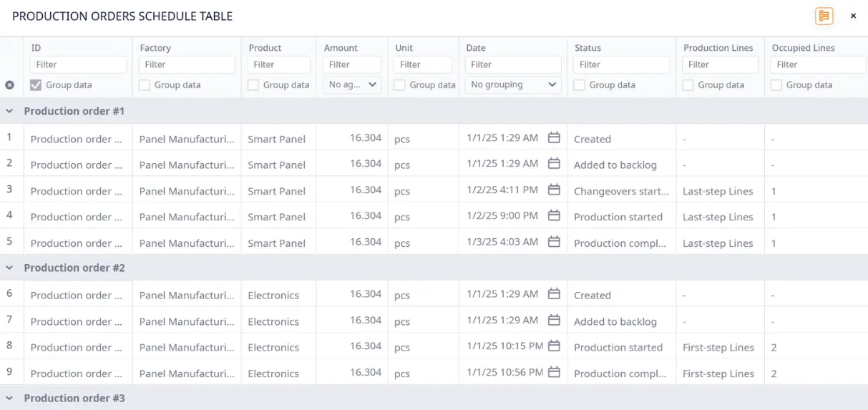Click the Occupied Lines column header
This screenshot has width=868, height=410.
pos(803,48)
